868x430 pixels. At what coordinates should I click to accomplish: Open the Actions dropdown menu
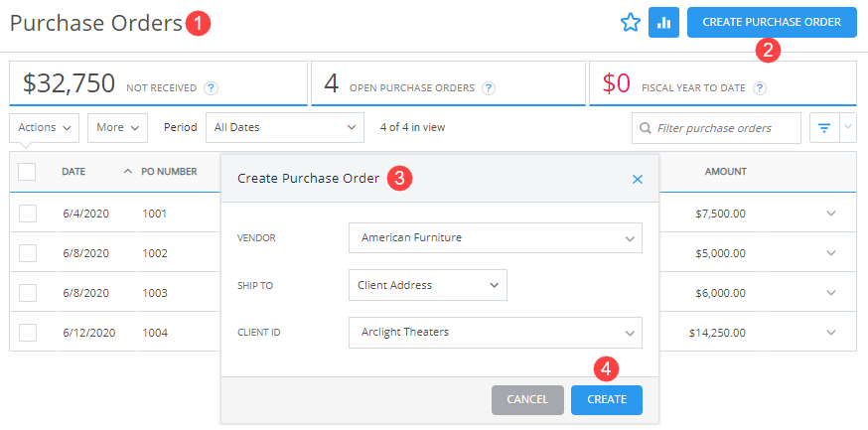tap(45, 128)
